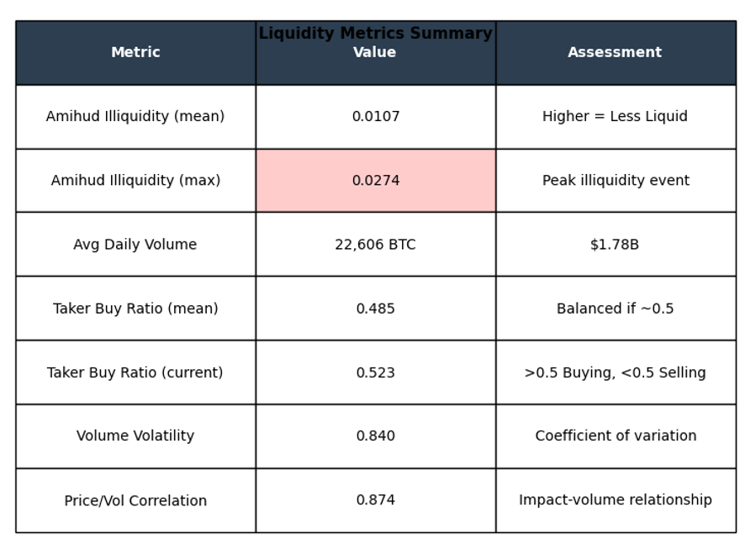The width and height of the screenshot is (745, 560).
Task: Click the Peak illiquidity event cell
Action: click(615, 181)
